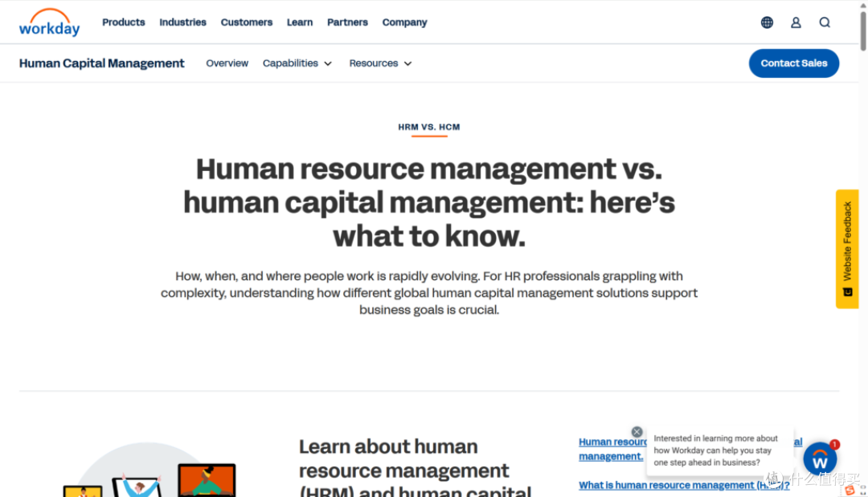Click the Contact Sales button
The height and width of the screenshot is (497, 868).
[794, 63]
